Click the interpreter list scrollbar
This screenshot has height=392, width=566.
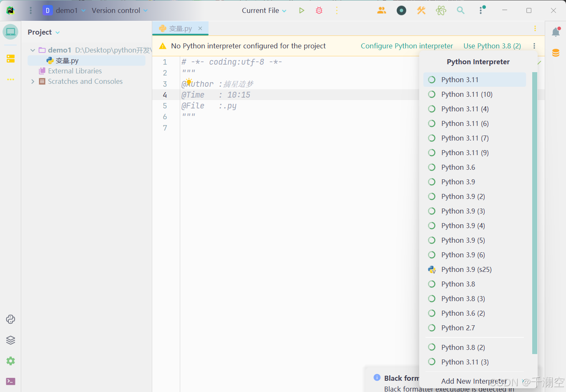(535, 213)
